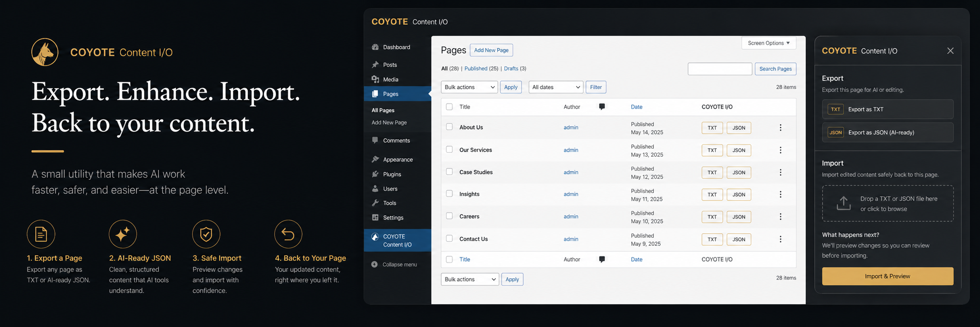
Task: Click the Pages icon in the sidebar
Action: coord(375,94)
